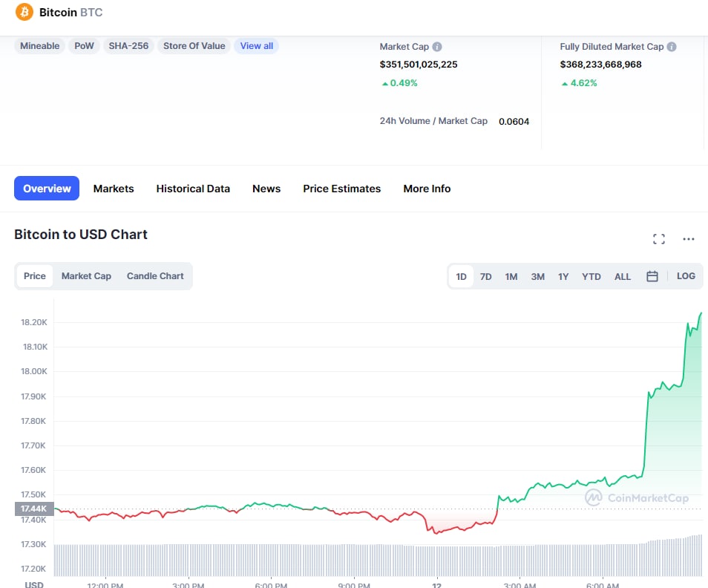Viewport: 708px width, 588px height.
Task: Set chart range to 1M
Action: pos(511,276)
